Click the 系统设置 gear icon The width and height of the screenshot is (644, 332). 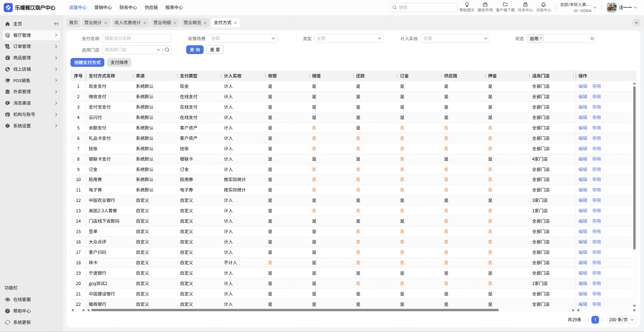(x=8, y=126)
